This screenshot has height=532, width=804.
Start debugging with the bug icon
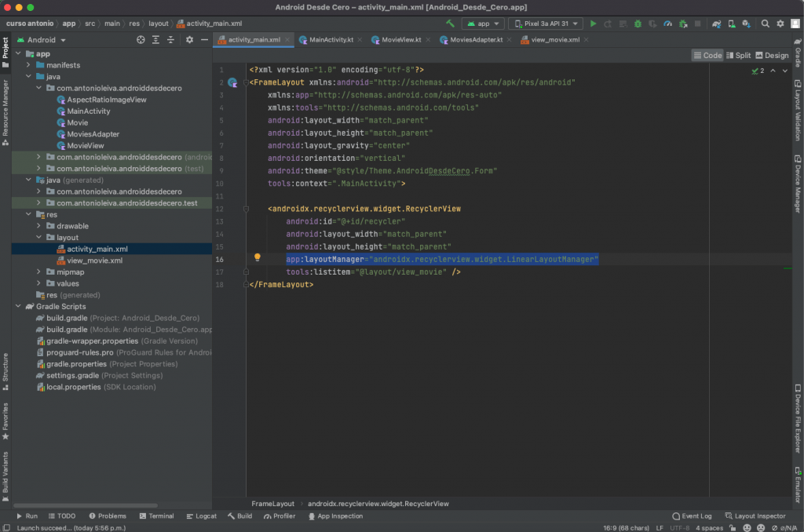pos(638,24)
